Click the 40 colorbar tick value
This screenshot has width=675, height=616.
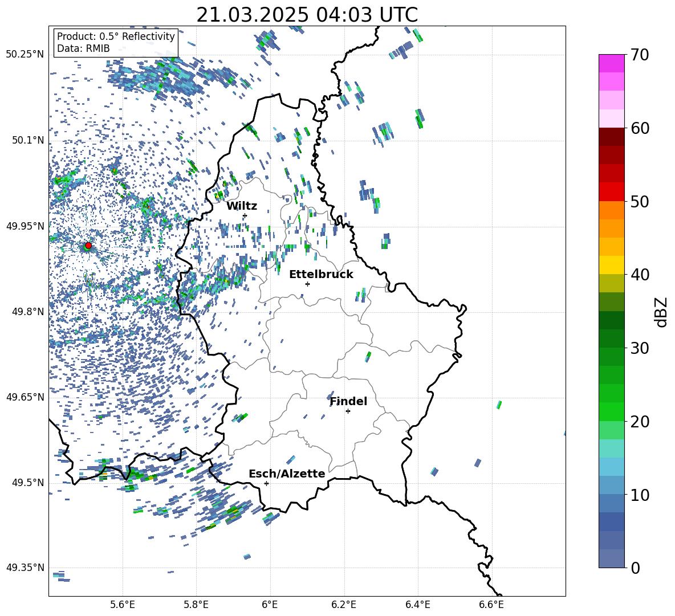(x=640, y=275)
